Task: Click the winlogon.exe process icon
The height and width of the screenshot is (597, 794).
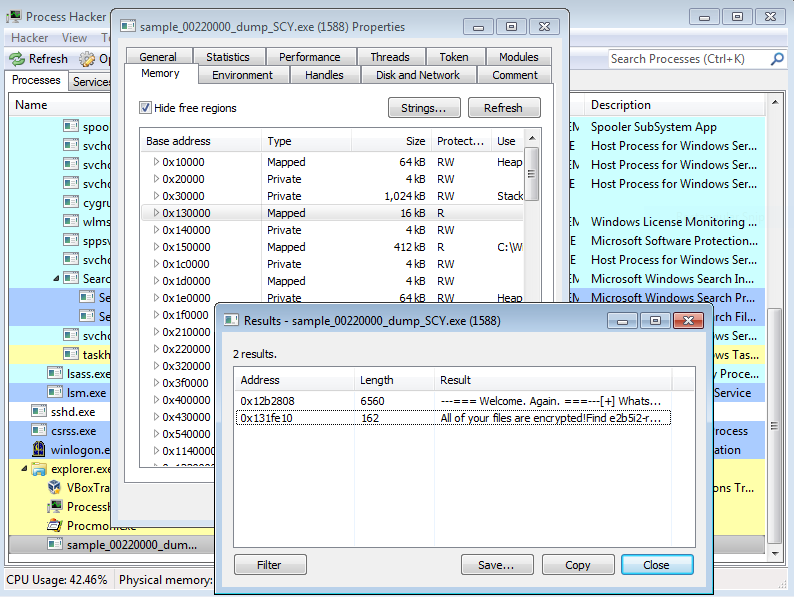Action: tap(38, 449)
